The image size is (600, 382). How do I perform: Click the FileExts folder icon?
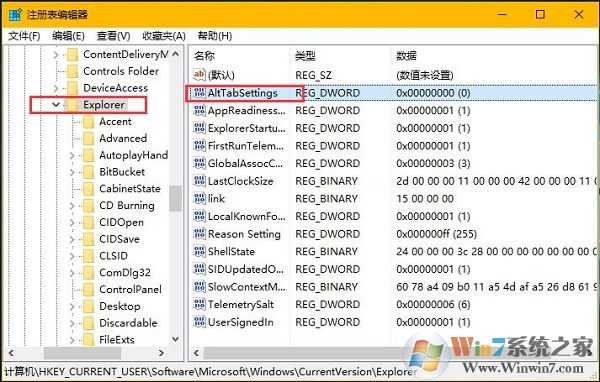click(88, 340)
